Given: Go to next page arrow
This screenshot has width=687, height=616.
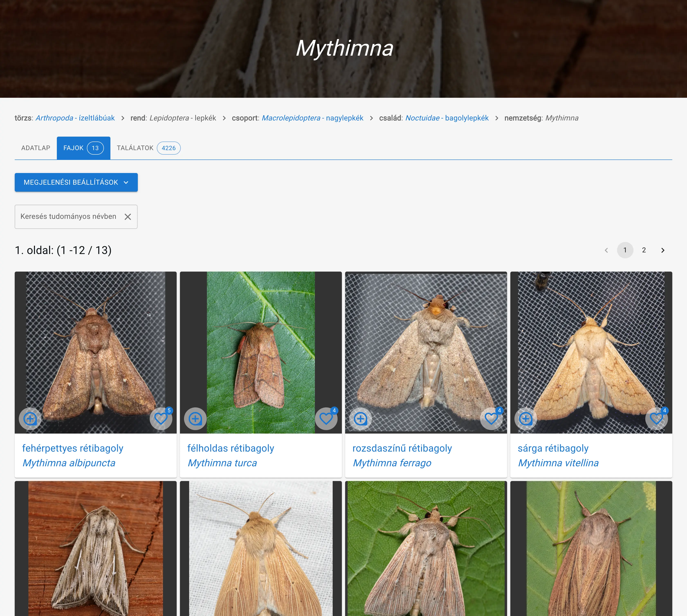Looking at the screenshot, I should (x=663, y=250).
